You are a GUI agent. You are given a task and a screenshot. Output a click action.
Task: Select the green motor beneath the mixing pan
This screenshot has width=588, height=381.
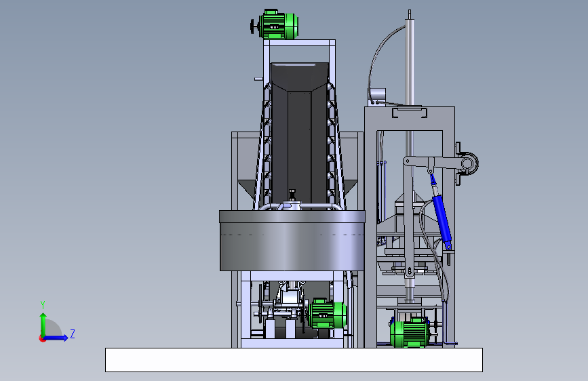tap(327, 315)
